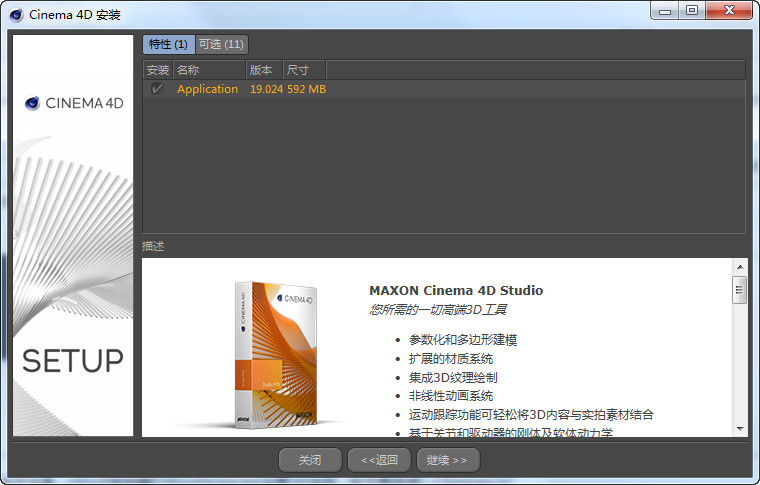This screenshot has height=485, width=760.
Task: Proceed with the 继续>> button
Action: [x=446, y=460]
